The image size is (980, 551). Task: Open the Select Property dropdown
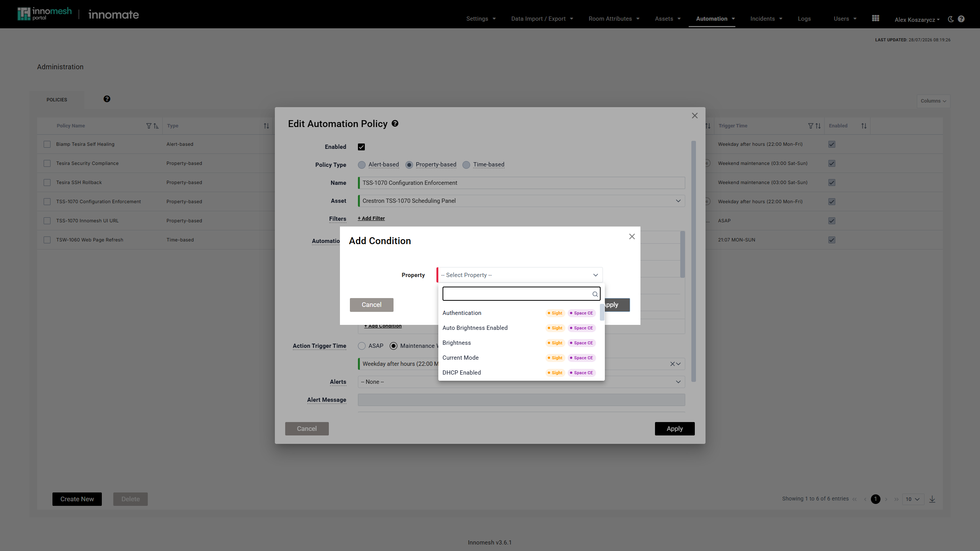pyautogui.click(x=520, y=275)
